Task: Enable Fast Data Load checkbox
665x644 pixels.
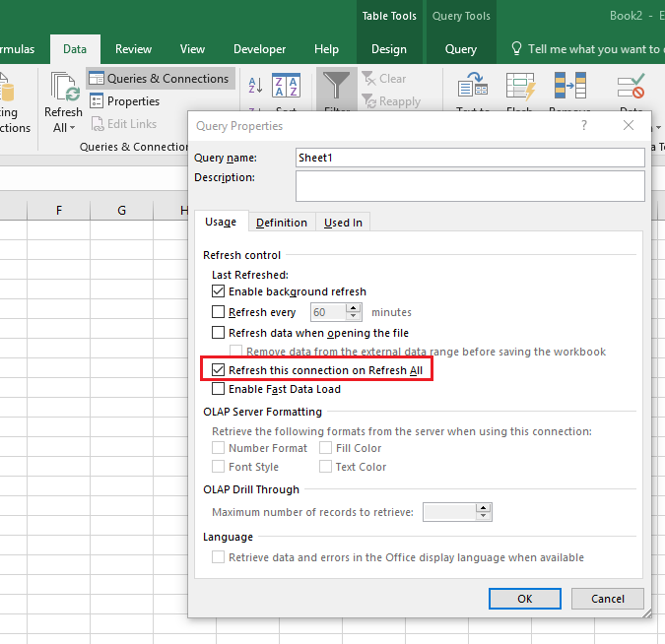Action: click(x=218, y=388)
